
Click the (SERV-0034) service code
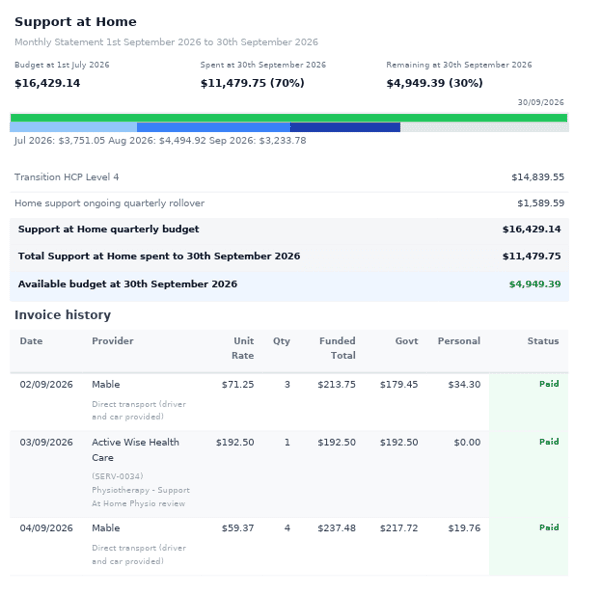[x=117, y=476]
